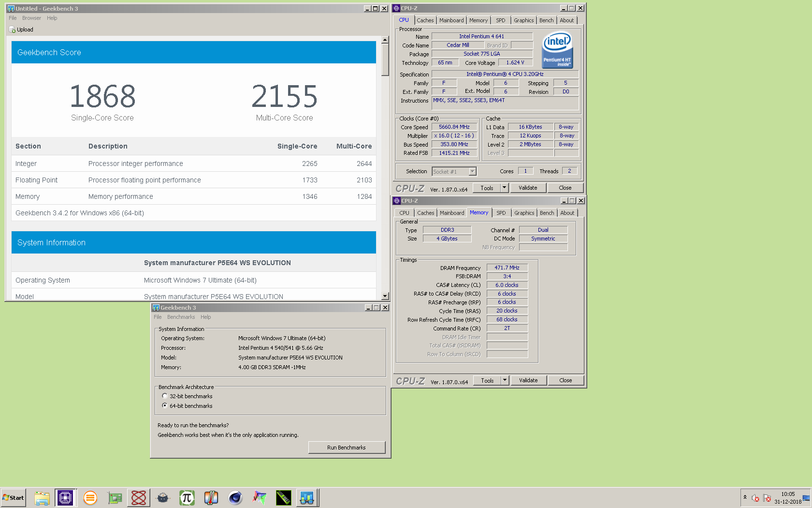Open Browser menu in Geekbench results window
Image resolution: width=812 pixels, height=508 pixels.
pyautogui.click(x=31, y=18)
